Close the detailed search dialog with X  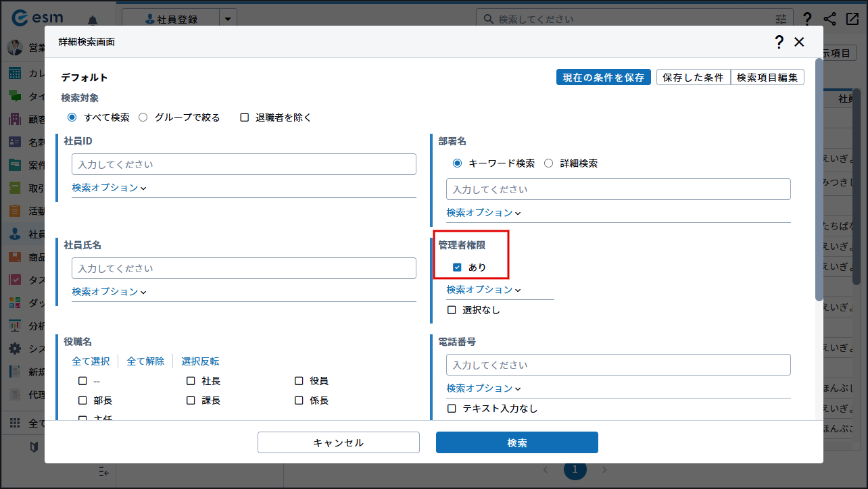tap(799, 42)
